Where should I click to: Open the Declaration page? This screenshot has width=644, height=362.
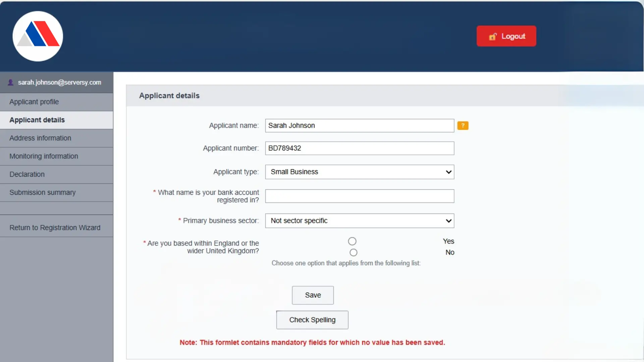[x=27, y=174]
